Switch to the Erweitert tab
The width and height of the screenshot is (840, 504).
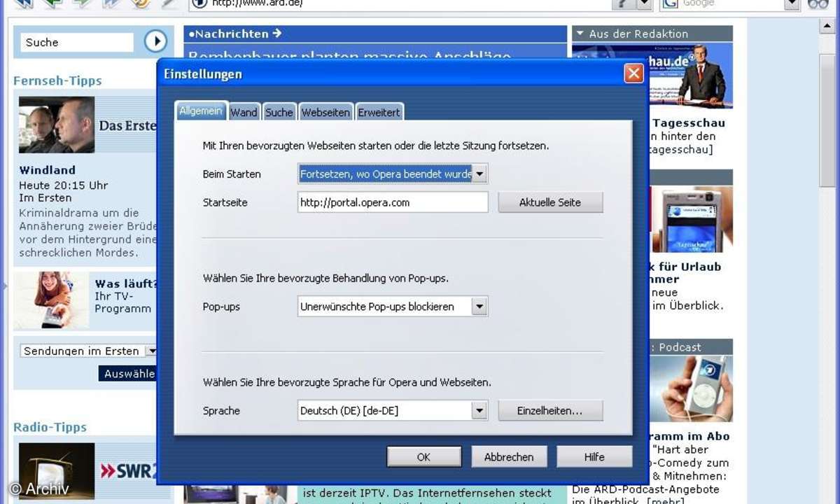point(379,112)
